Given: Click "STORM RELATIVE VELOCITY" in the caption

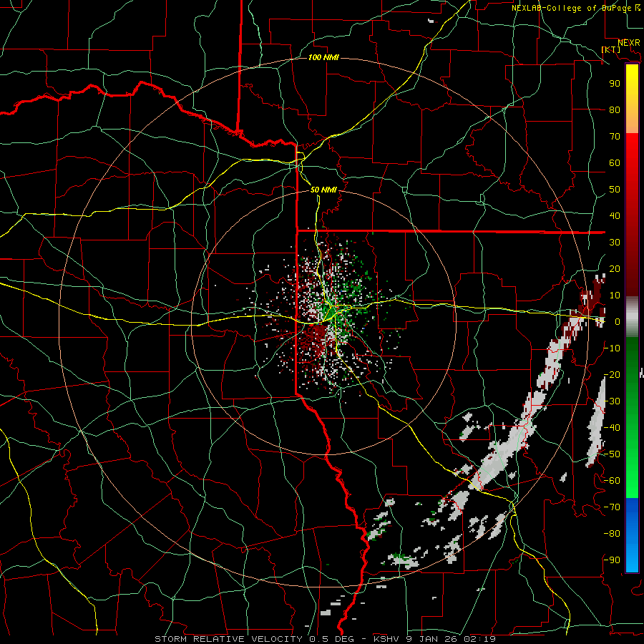Looking at the screenshot, I should [228, 639].
